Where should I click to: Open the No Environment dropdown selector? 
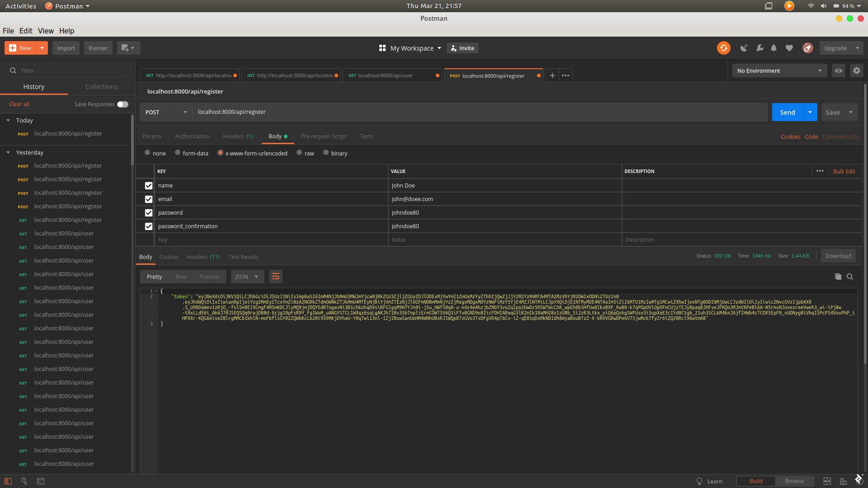tap(778, 70)
